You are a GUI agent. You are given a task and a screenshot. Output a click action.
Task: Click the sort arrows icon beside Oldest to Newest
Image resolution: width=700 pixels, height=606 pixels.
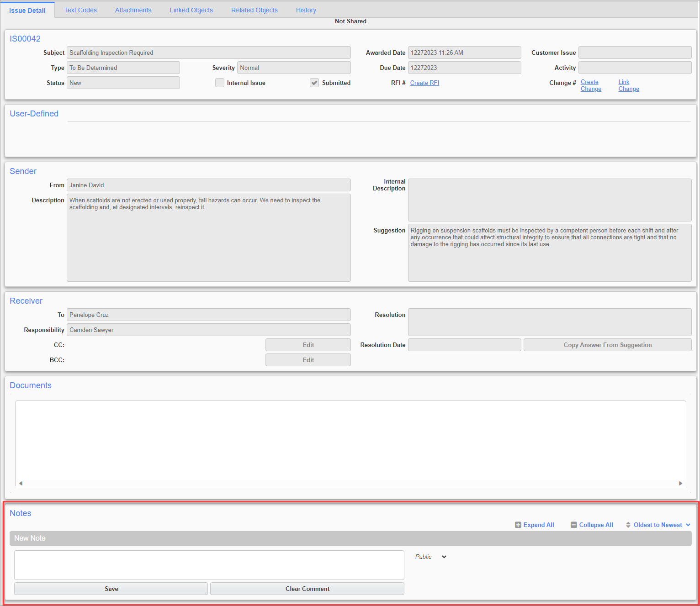pos(628,525)
